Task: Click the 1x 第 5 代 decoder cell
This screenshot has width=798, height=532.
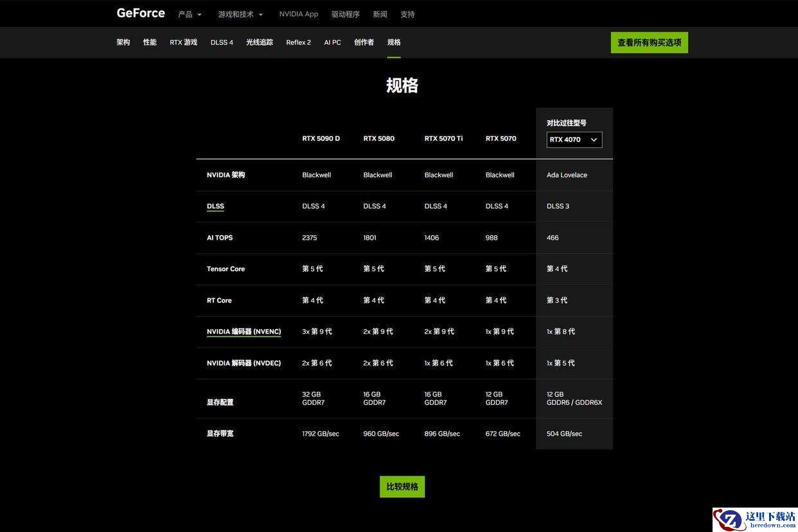Action: tap(560, 363)
